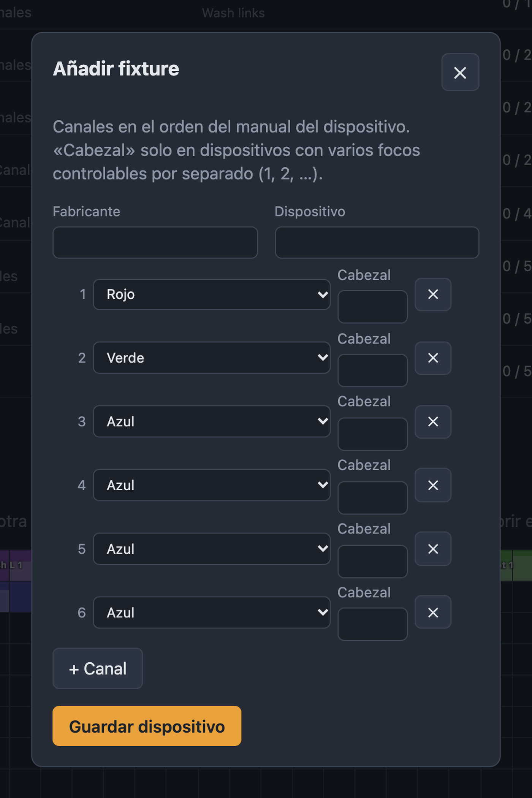
Task: Expand channel 4 Azul dropdown
Action: [212, 485]
